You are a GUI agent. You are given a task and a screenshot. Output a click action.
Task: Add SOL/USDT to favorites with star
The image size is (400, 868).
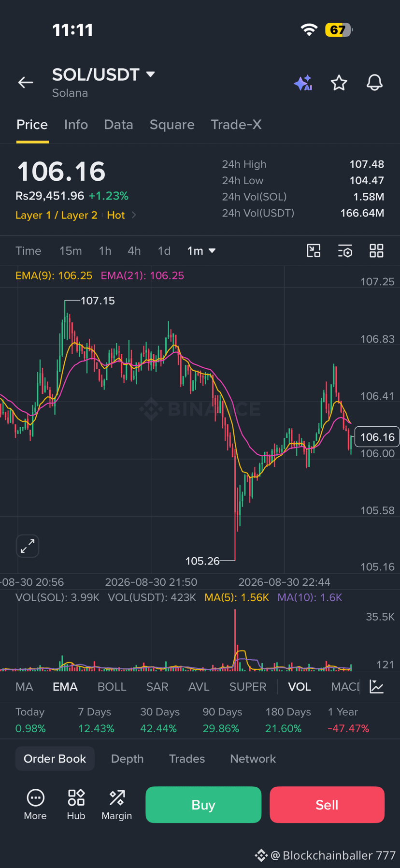(x=339, y=83)
